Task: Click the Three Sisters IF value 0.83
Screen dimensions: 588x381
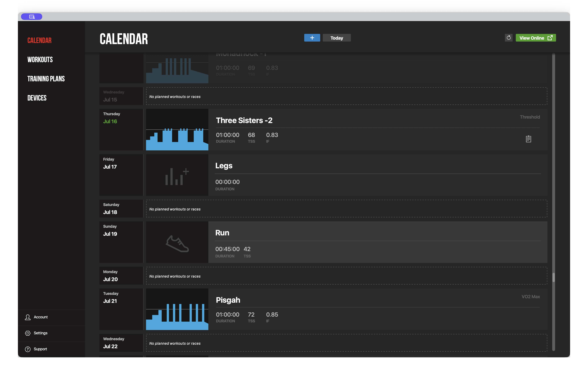Action: point(272,135)
